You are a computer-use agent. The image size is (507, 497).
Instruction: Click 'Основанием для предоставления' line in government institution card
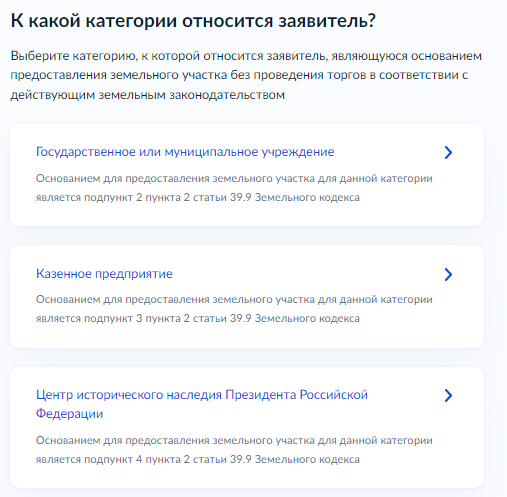point(234,178)
